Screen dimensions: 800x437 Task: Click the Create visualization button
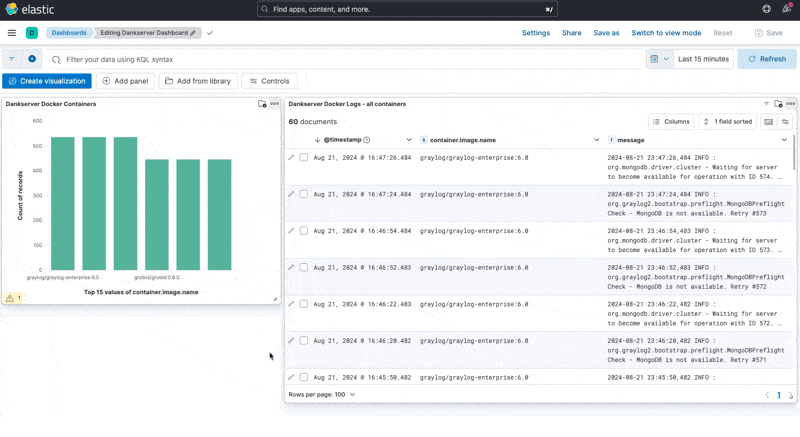[x=46, y=81]
